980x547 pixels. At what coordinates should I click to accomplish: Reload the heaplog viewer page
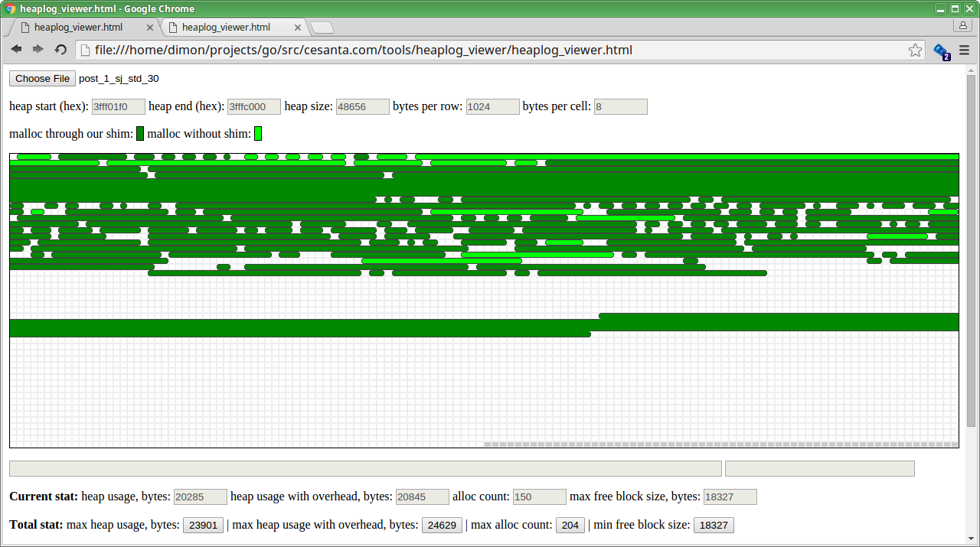(60, 50)
